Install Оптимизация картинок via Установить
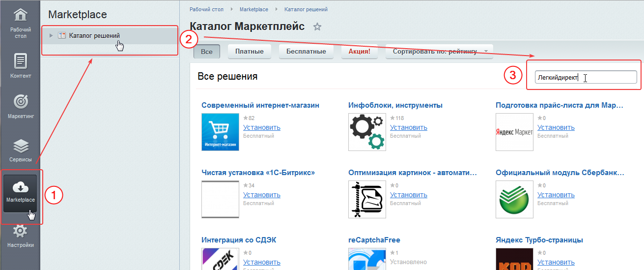The width and height of the screenshot is (644, 270). pyautogui.click(x=409, y=195)
